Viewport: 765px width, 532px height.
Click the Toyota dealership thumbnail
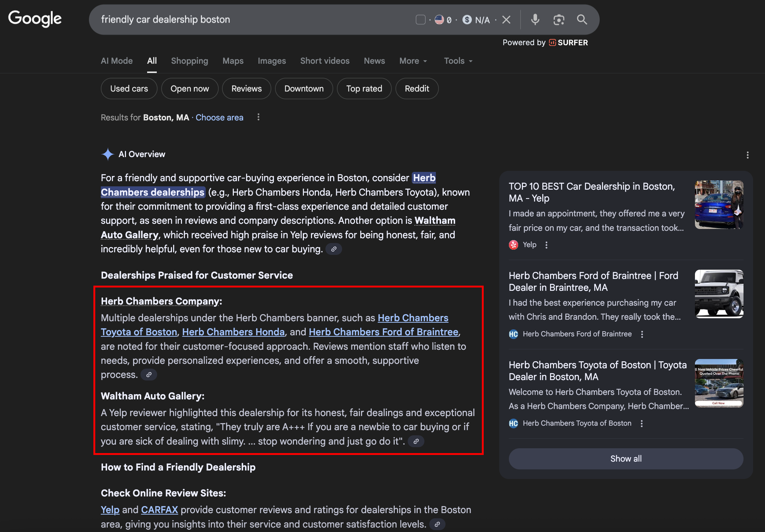(719, 383)
